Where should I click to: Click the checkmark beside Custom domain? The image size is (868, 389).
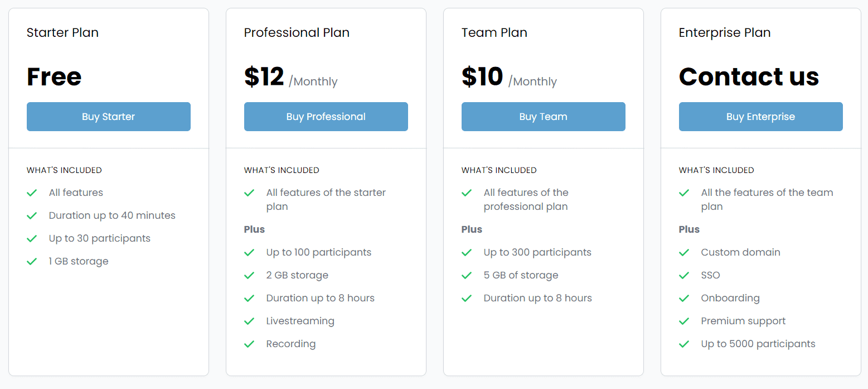(x=684, y=252)
